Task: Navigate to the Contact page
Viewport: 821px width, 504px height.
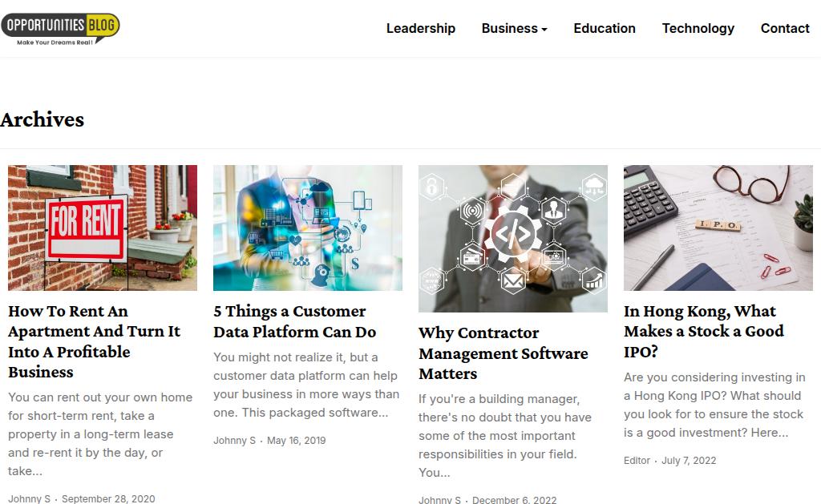Action: click(x=785, y=28)
